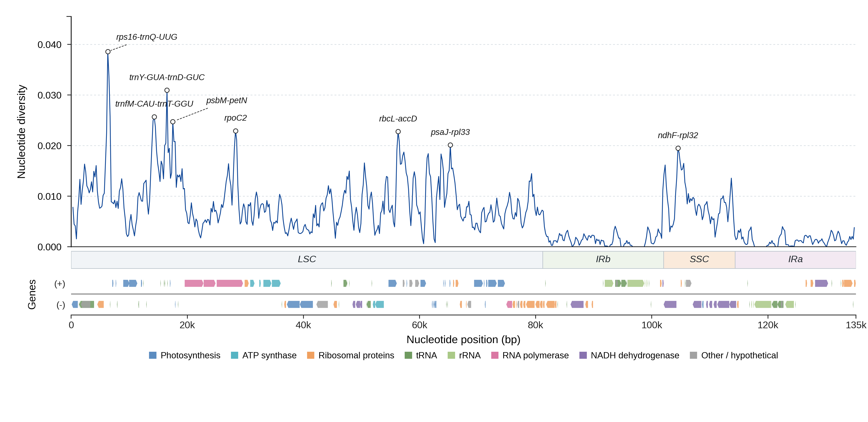
Task: Click the "Photosynthesis" legend label
Action: pyautogui.click(x=190, y=355)
